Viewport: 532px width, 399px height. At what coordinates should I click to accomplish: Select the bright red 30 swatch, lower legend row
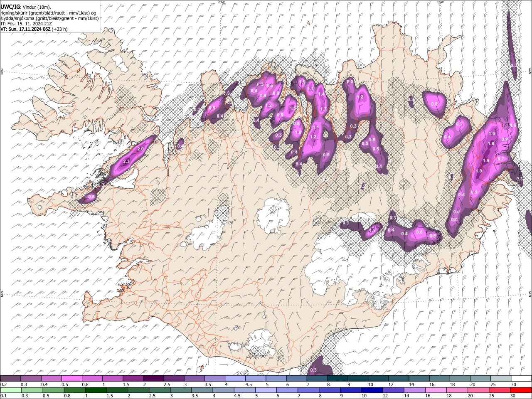click(521, 390)
